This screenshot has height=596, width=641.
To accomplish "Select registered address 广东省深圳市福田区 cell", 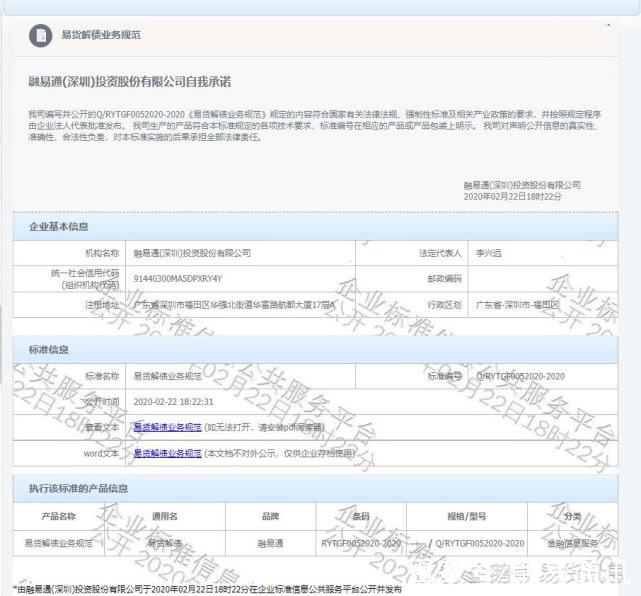I will pyautogui.click(x=240, y=305).
